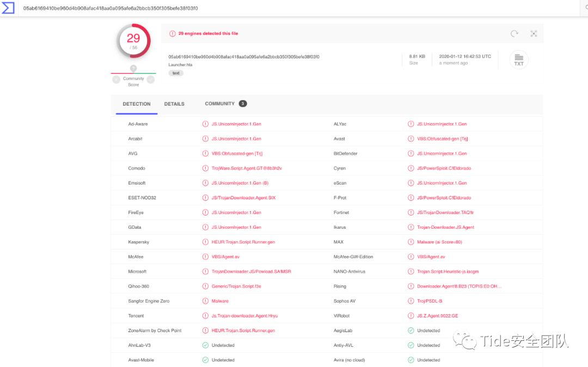Click the community score marker pin
The image size is (588, 367).
133,68
